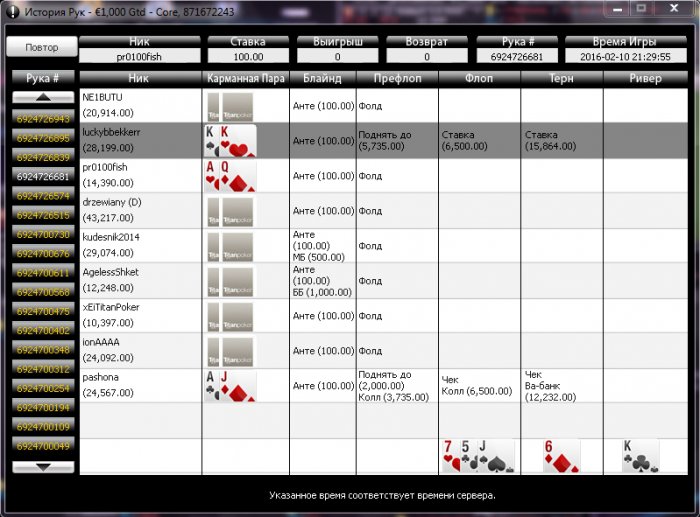This screenshot has height=517, width=700.
Task: Click luckybbekkerr's K K pocket cards
Action: pos(230,141)
